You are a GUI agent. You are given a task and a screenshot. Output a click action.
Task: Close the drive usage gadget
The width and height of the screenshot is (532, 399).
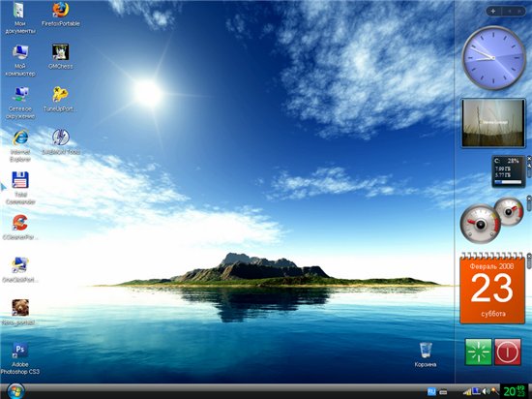click(x=529, y=158)
